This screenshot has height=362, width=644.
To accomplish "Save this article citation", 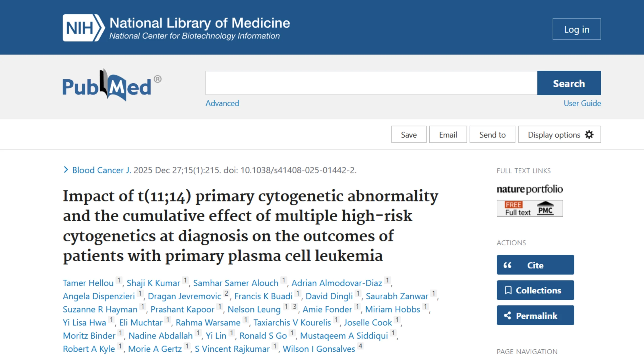I will pos(409,134).
